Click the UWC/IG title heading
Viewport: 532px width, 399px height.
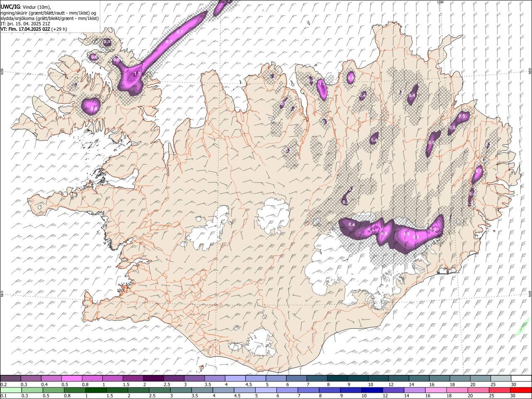pos(10,7)
